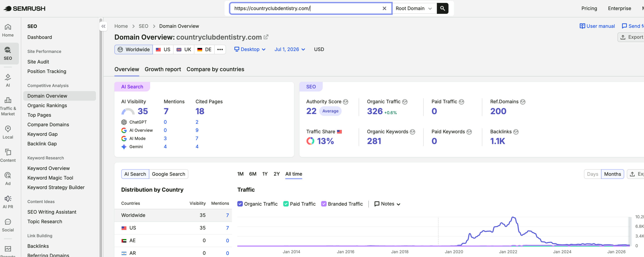Switch to Compare by countries tab
The height and width of the screenshot is (257, 644).
point(215,69)
